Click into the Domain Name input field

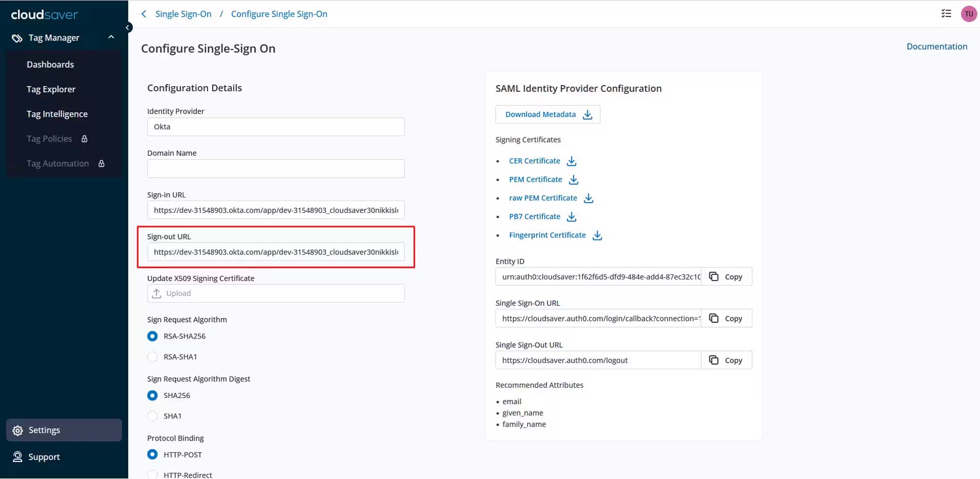click(276, 169)
